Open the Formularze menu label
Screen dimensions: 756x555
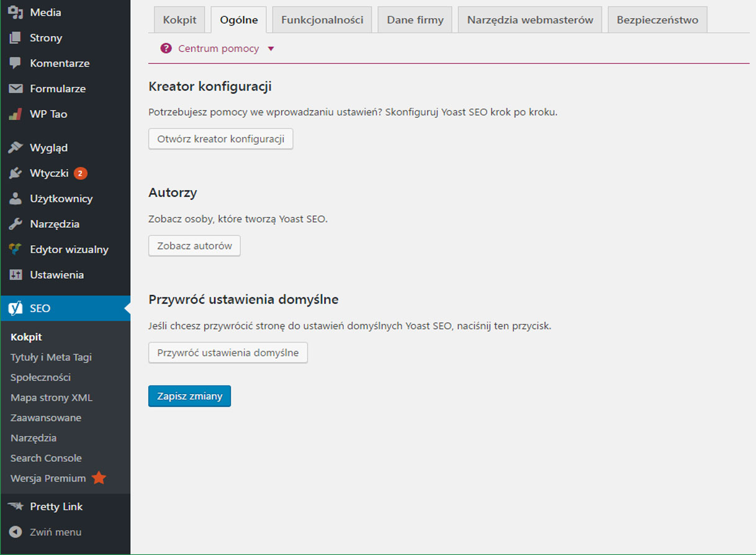(x=58, y=89)
